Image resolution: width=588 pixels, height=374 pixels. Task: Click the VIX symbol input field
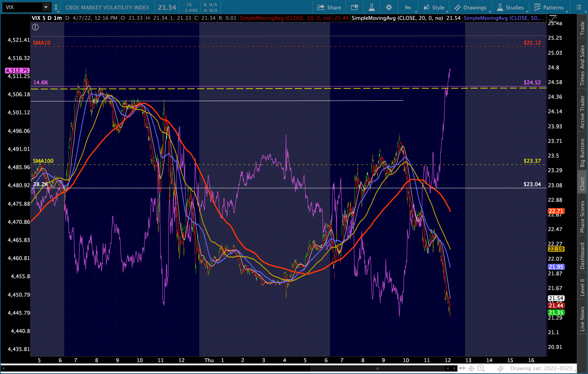pos(23,7)
